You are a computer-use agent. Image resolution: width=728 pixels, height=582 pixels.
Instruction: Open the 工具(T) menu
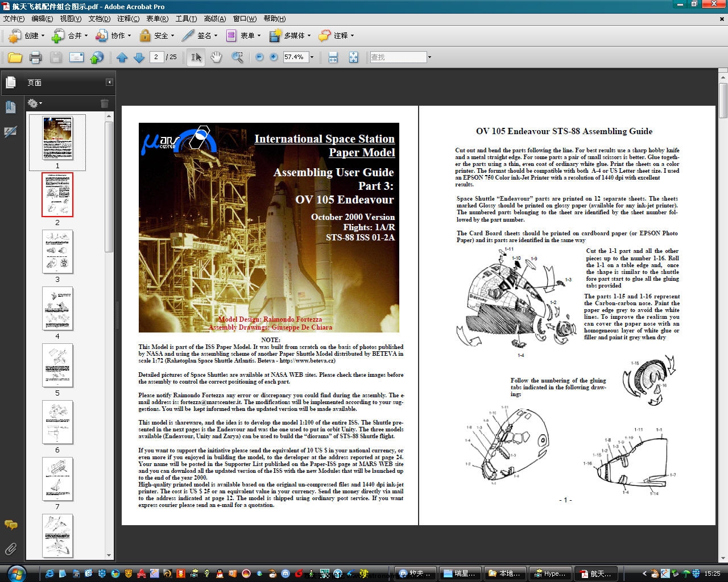pyautogui.click(x=187, y=19)
